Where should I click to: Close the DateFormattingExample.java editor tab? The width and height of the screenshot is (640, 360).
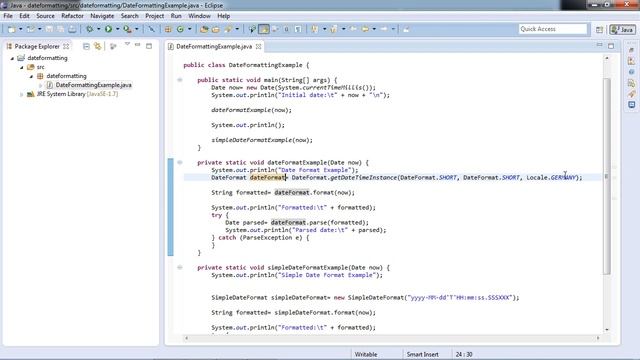[258, 47]
